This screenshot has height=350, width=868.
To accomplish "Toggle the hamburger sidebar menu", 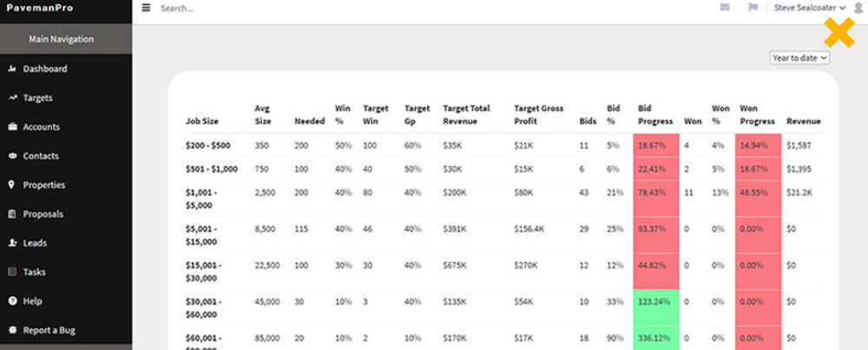I will pyautogui.click(x=146, y=8).
